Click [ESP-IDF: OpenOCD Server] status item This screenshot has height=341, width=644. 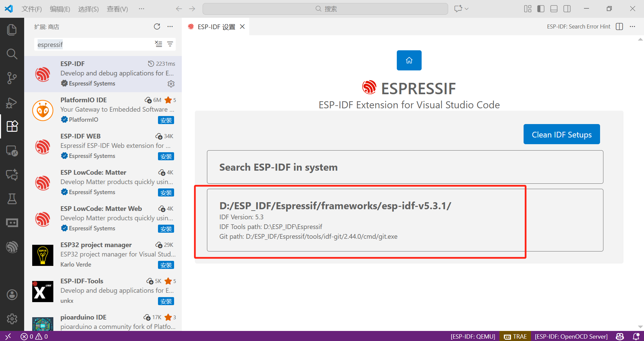point(571,336)
